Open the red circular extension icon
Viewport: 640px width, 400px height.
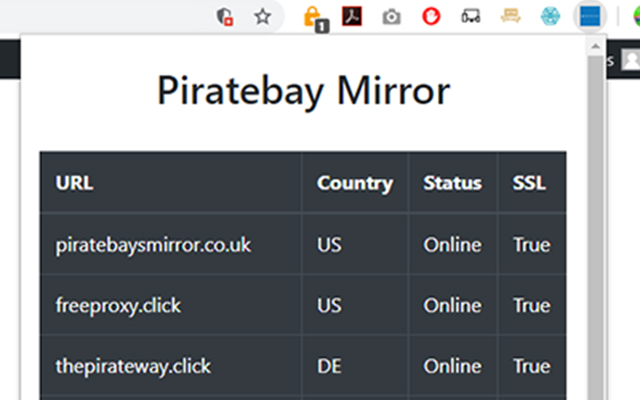coord(431,17)
